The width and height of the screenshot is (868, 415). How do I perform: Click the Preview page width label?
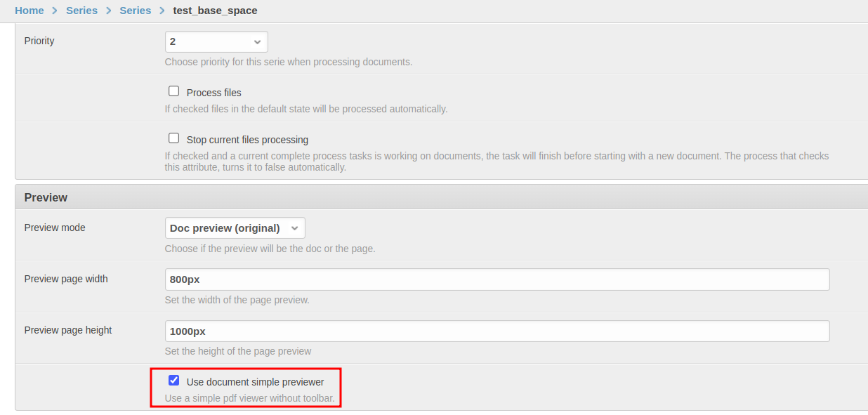click(66, 279)
